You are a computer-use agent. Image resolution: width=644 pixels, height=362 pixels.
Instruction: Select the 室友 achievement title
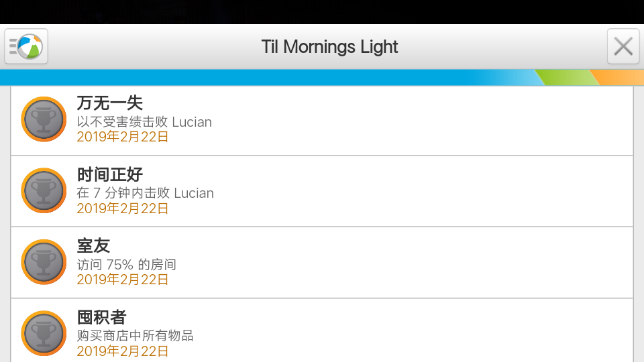coord(93,246)
